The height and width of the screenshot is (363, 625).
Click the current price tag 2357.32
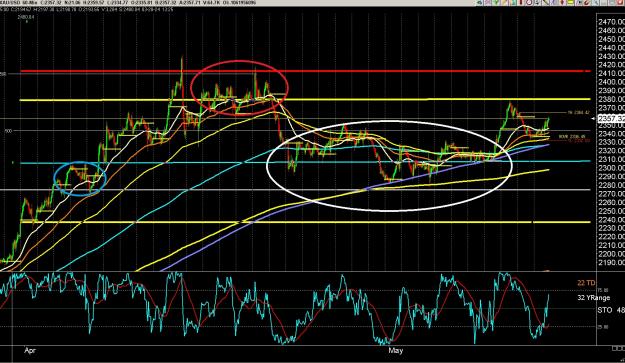click(x=612, y=118)
